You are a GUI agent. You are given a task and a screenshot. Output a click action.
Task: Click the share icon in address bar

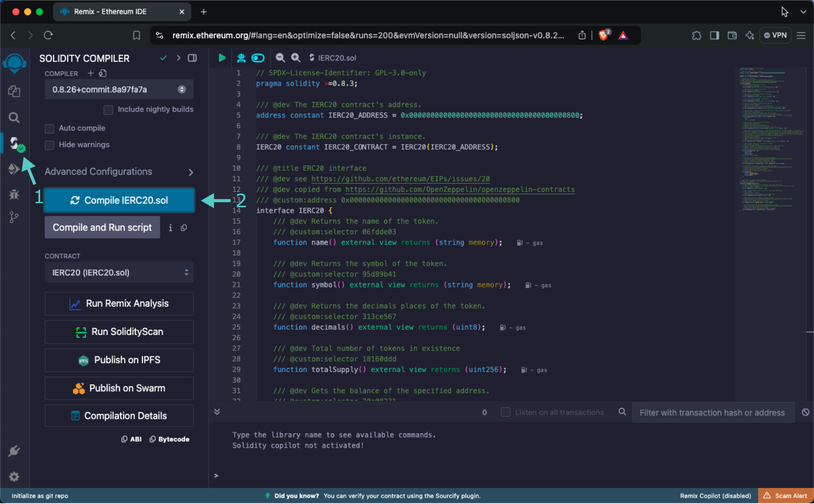pyautogui.click(x=582, y=35)
